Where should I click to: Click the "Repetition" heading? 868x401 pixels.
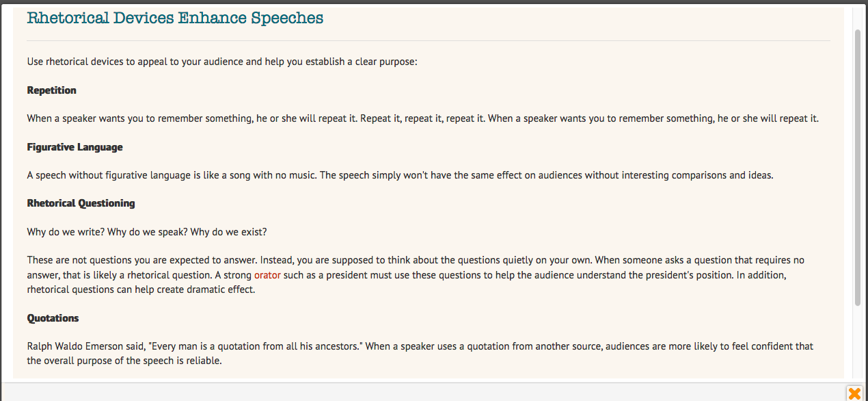(52, 90)
